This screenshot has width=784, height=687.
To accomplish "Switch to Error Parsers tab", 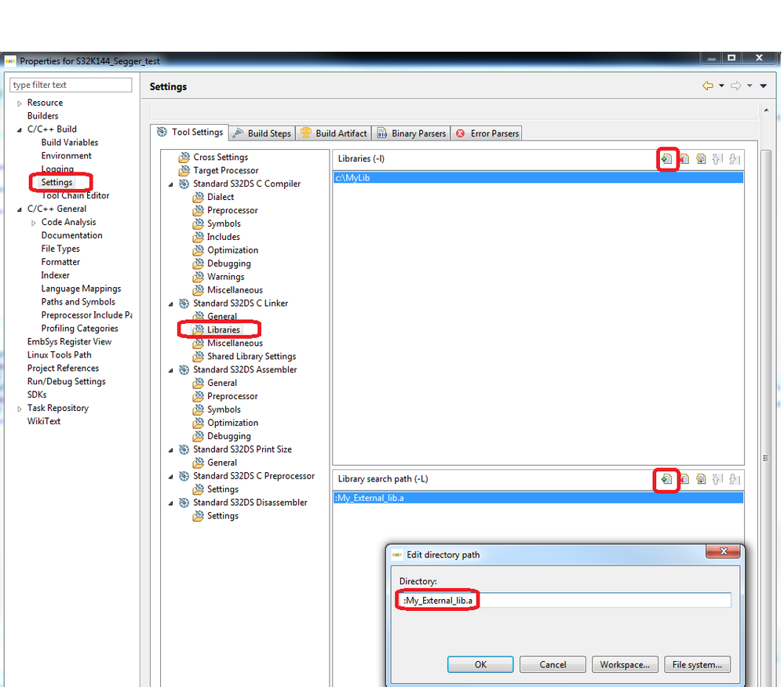I will 487,133.
